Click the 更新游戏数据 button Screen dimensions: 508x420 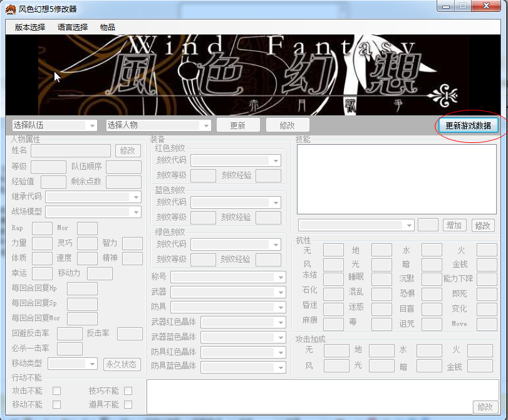click(x=468, y=125)
